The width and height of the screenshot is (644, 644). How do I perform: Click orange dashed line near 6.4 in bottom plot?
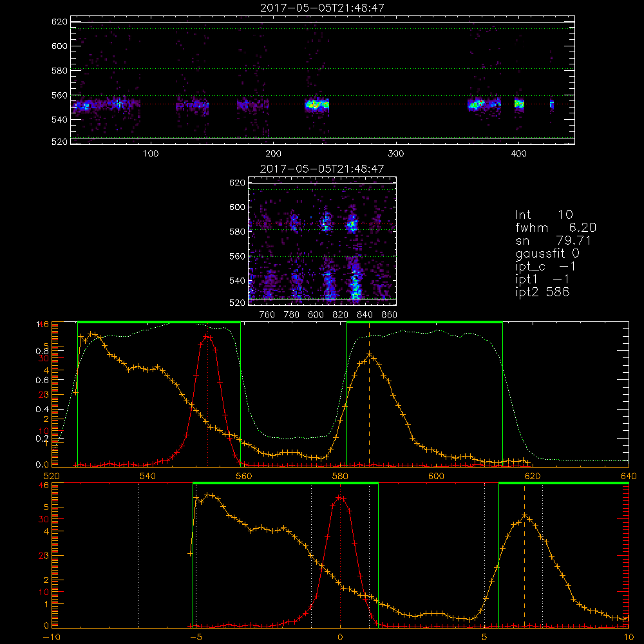pos(524,555)
